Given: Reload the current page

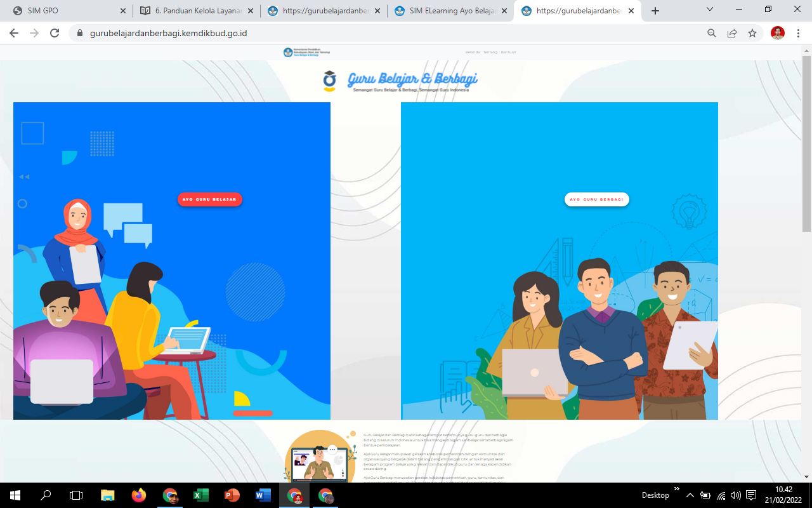Looking at the screenshot, I should coord(55,33).
